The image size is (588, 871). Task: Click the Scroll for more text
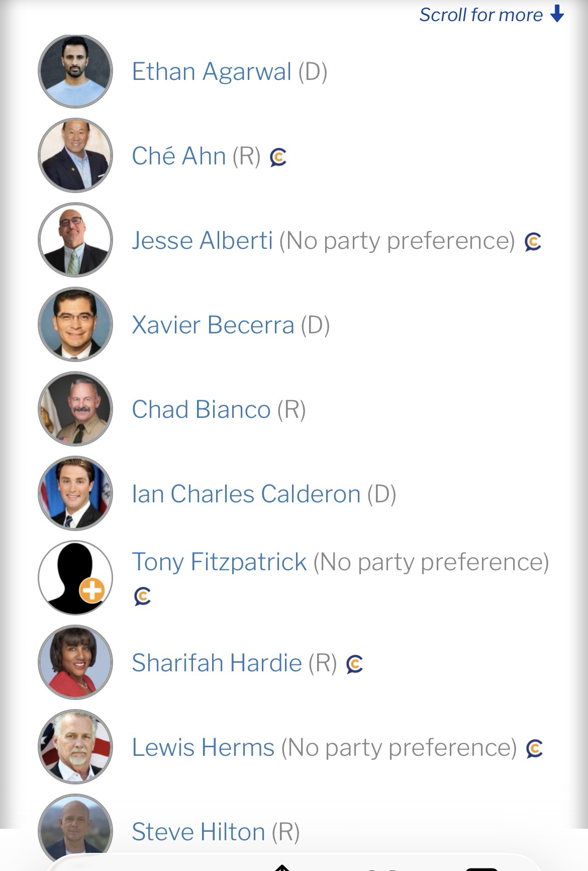coord(481,15)
